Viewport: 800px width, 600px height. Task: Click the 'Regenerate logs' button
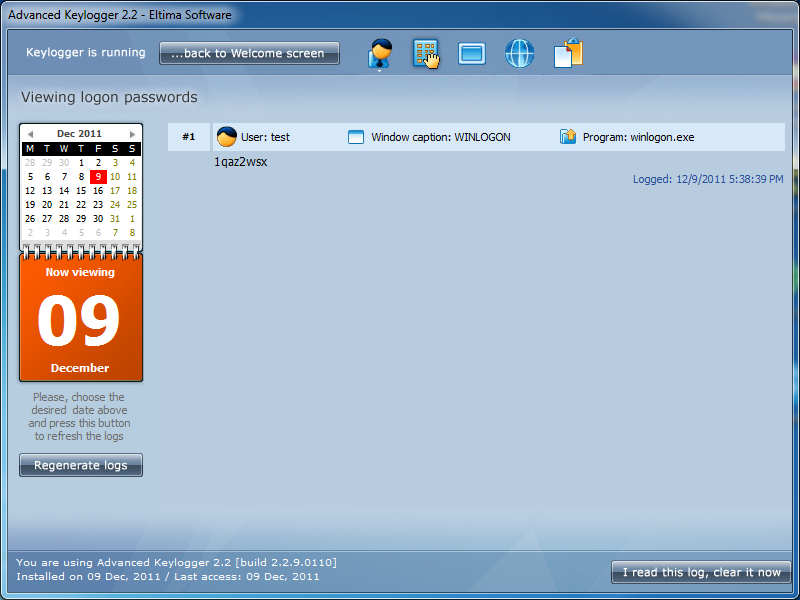[x=81, y=465]
